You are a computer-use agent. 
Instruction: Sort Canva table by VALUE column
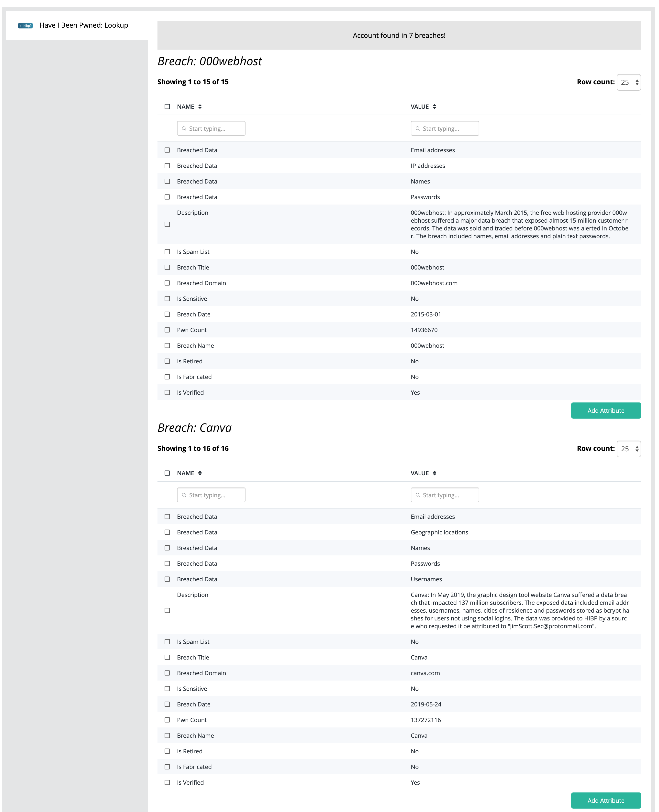coord(423,473)
